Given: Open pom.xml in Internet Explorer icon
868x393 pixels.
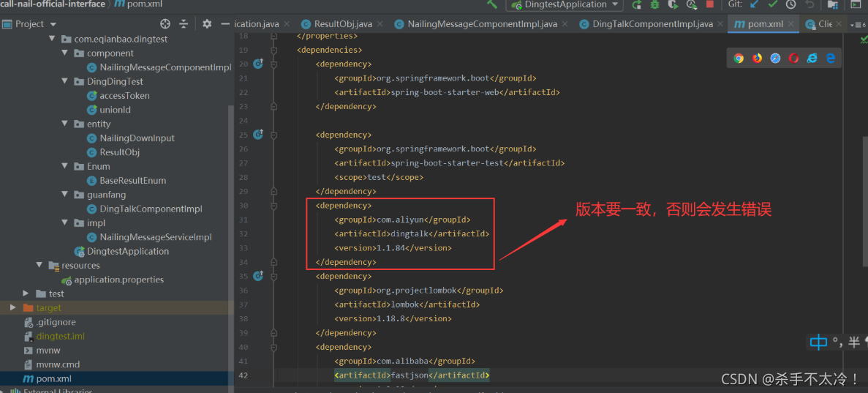Looking at the screenshot, I should point(812,59).
